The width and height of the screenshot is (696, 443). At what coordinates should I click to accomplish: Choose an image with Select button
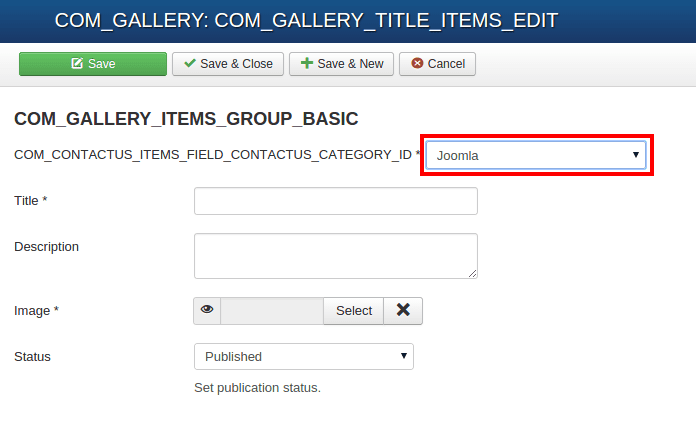pos(353,311)
